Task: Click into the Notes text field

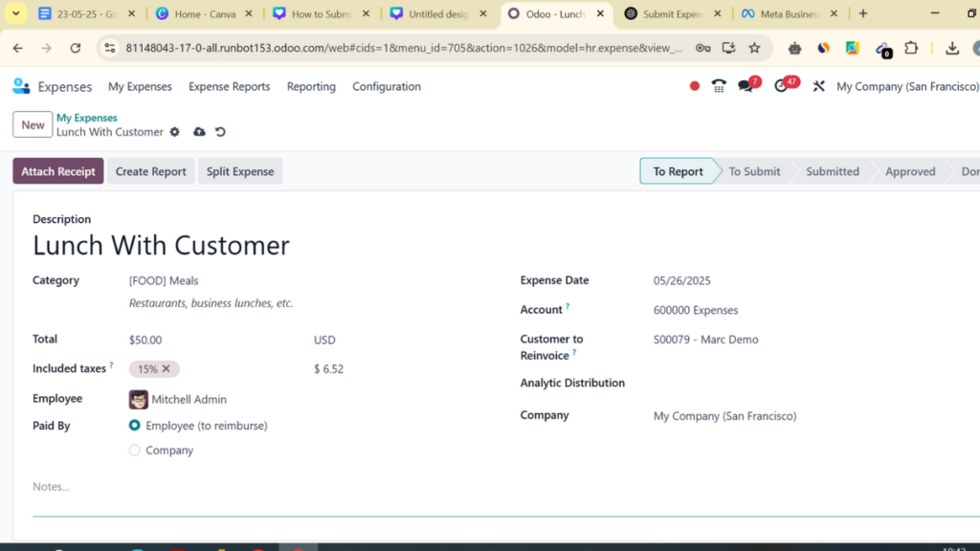Action: 500,487
